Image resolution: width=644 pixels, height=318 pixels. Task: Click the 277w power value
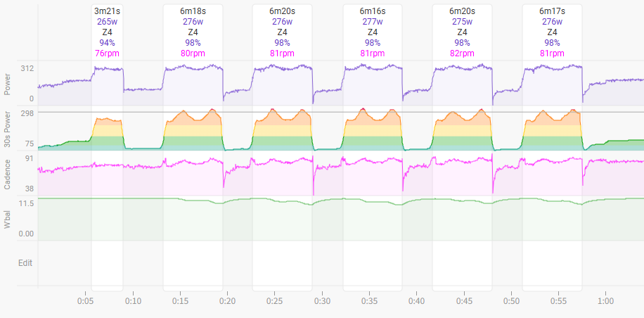coord(373,22)
